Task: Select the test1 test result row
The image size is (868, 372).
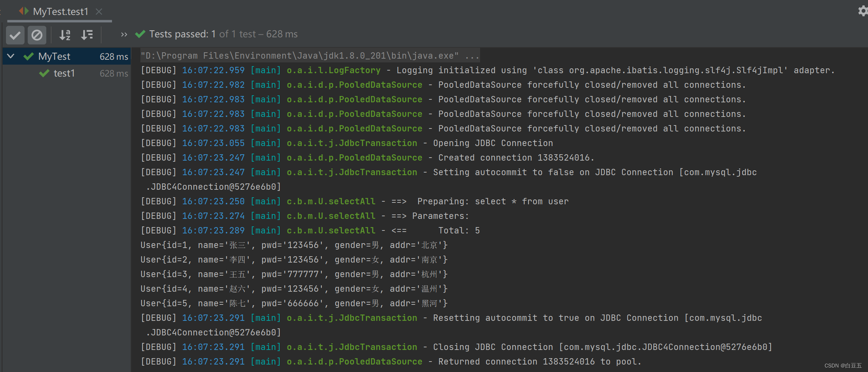Action: 66,73
